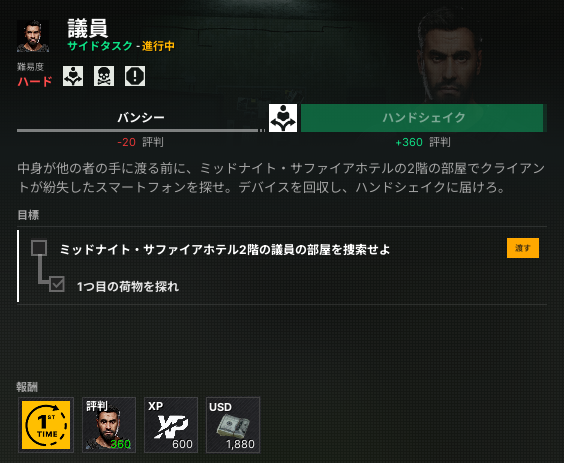
Task: Select the green ハンドシェイク faction tab
Action: [422, 118]
